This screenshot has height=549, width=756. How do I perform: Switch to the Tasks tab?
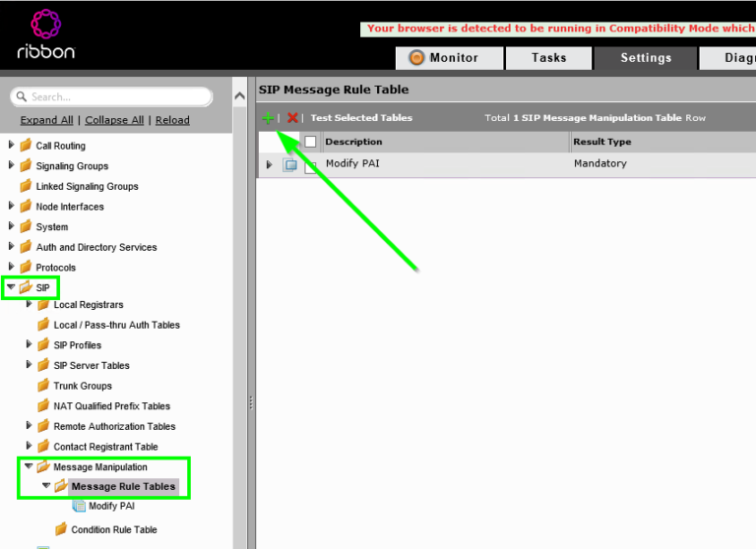(548, 58)
